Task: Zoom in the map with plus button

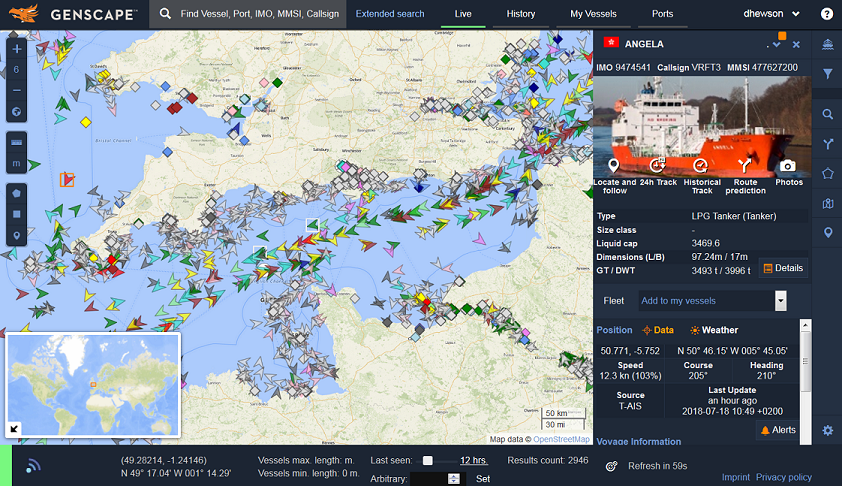Action: click(17, 49)
